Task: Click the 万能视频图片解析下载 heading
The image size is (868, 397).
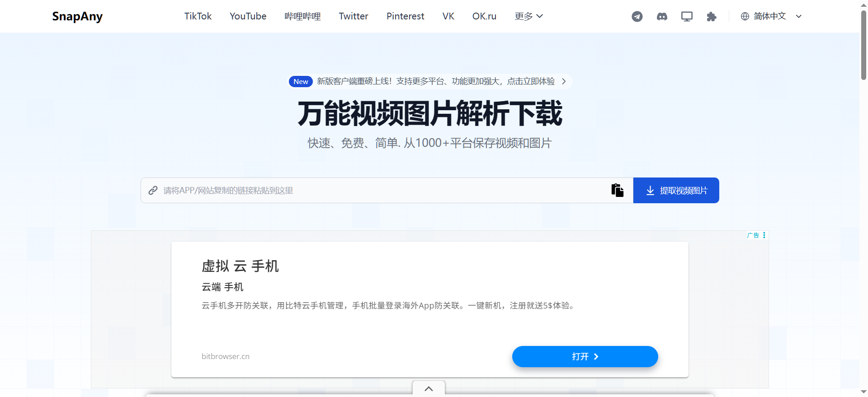Action: (x=430, y=113)
